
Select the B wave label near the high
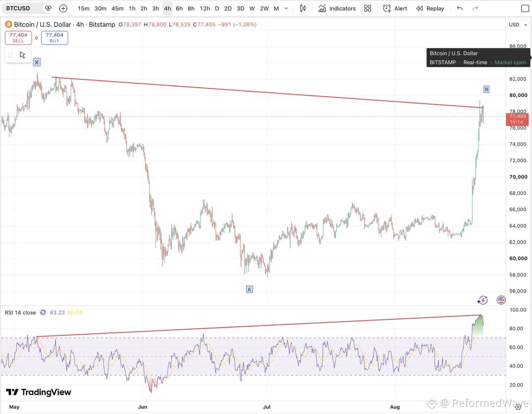486,89
